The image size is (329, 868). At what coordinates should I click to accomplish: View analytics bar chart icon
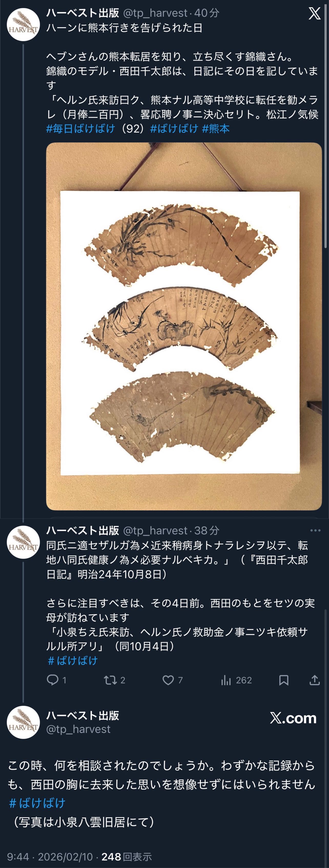point(225,680)
